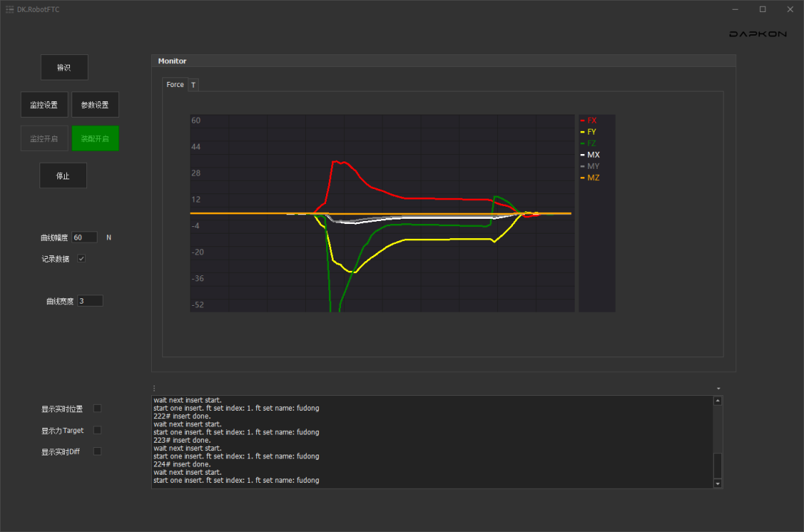Click the log scrollbar thumb
The image size is (804, 532).
pos(718,465)
